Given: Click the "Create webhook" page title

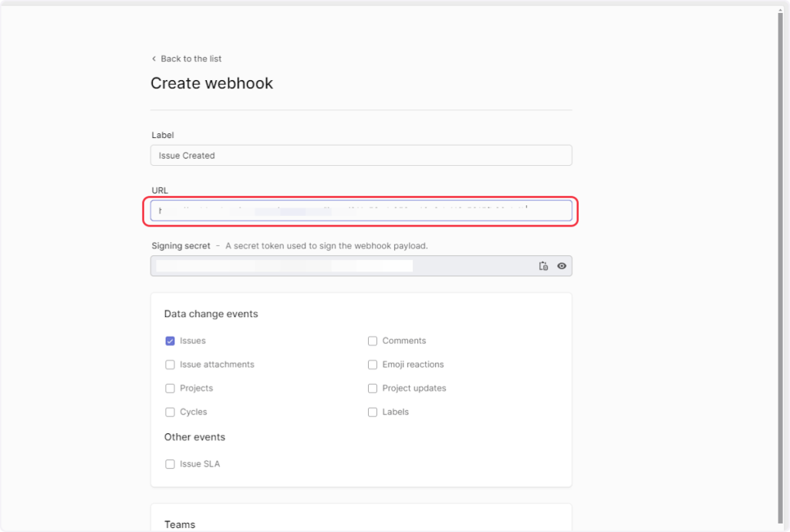Looking at the screenshot, I should [211, 83].
